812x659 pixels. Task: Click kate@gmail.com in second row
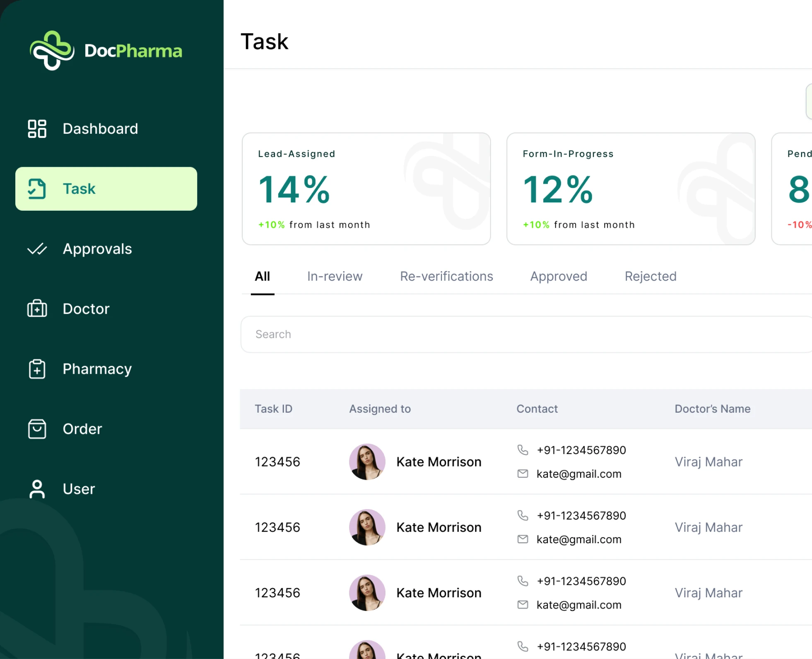[x=579, y=539]
